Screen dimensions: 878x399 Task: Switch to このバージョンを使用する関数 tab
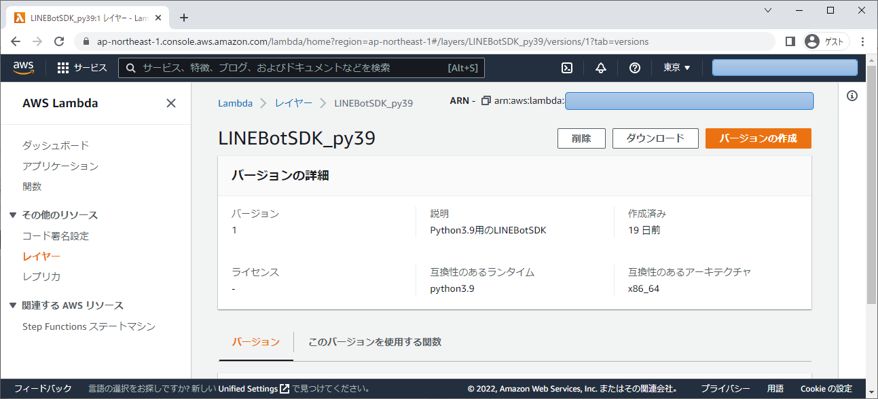tap(375, 342)
